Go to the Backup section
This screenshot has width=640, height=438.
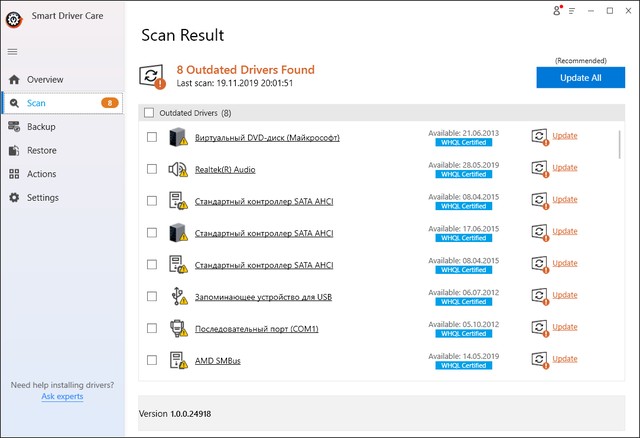[x=41, y=127]
